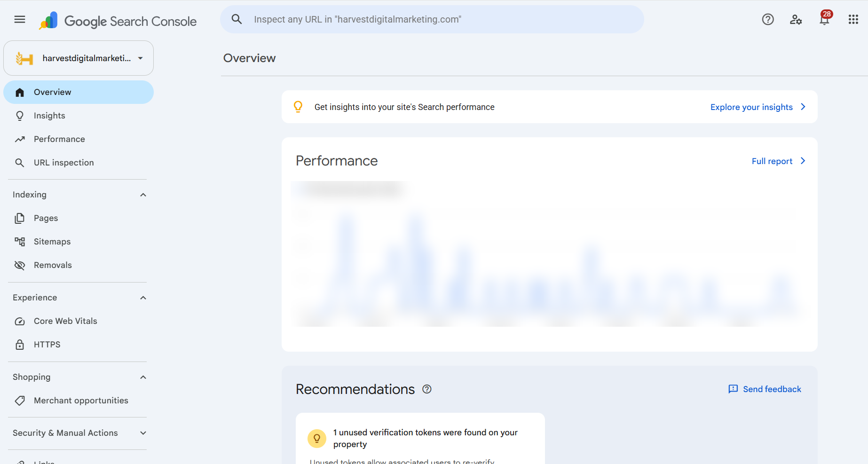Viewport: 868px width, 464px height.
Task: Click the Full report arrow chevron
Action: point(803,161)
